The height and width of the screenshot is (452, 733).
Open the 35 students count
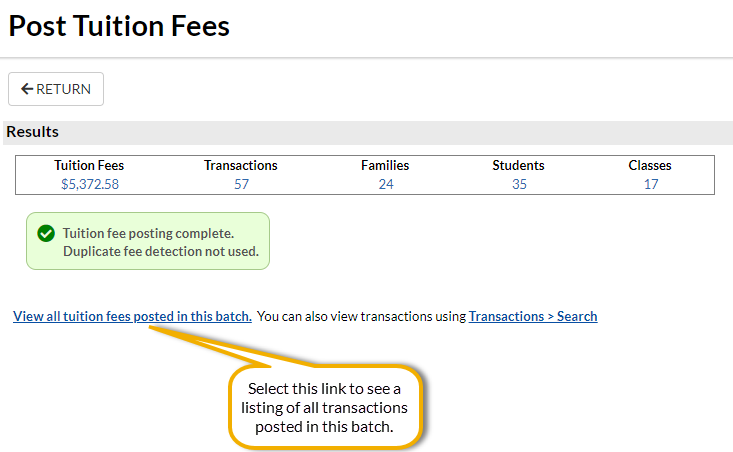tap(518, 184)
